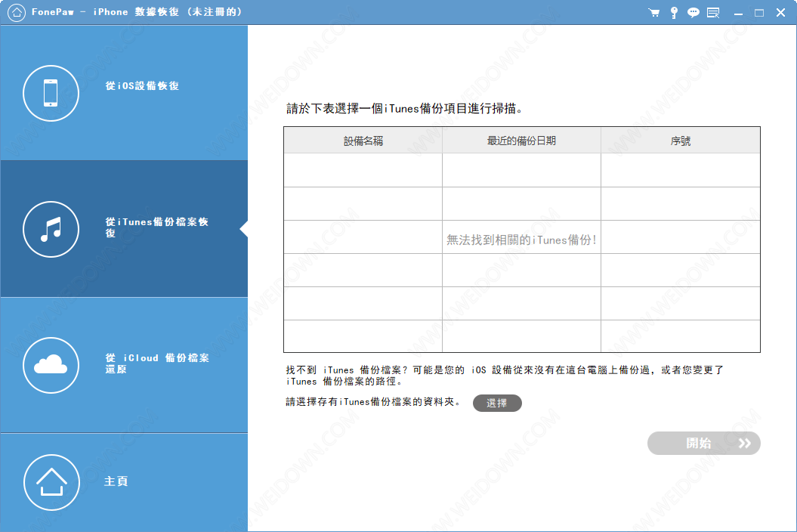The height and width of the screenshot is (532, 797).
Task: Click the 設備名稱 column header
Action: [x=363, y=141]
